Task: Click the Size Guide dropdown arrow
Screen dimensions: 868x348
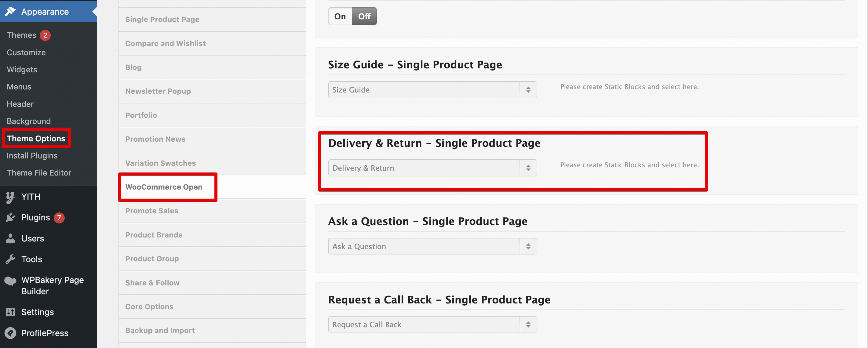Action: click(528, 90)
